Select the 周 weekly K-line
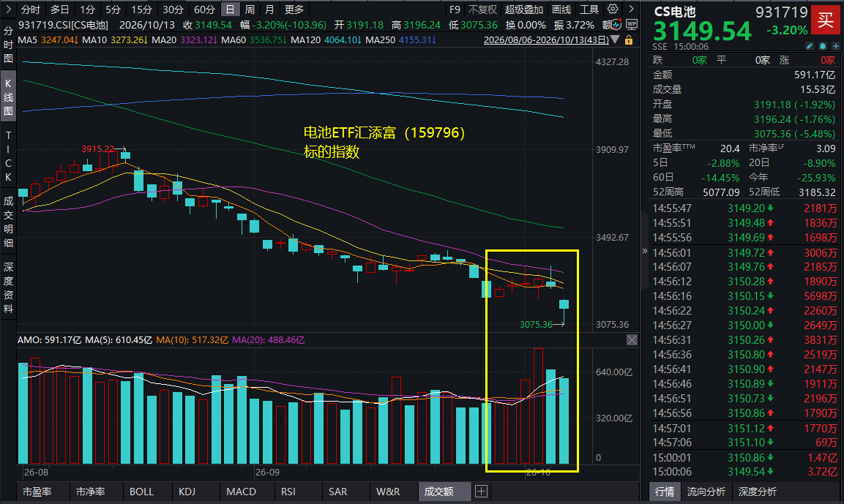This screenshot has width=844, height=504. 250,10
